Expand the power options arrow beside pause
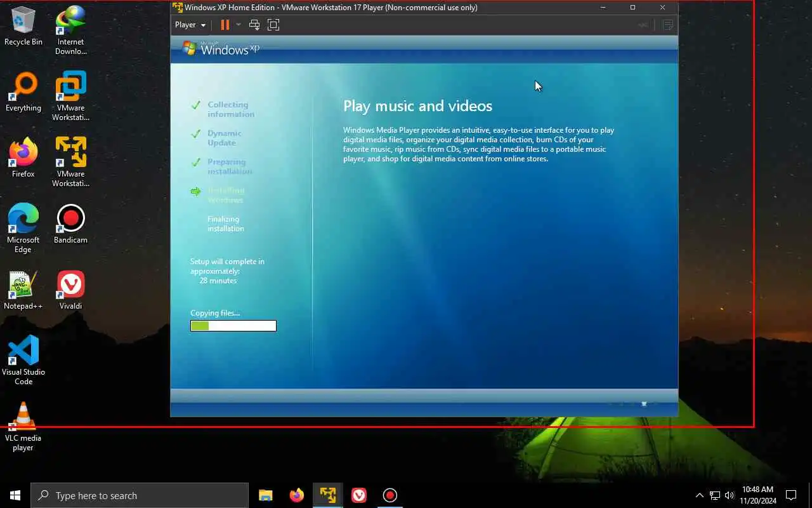Viewport: 812px width, 508px height. 239,25
